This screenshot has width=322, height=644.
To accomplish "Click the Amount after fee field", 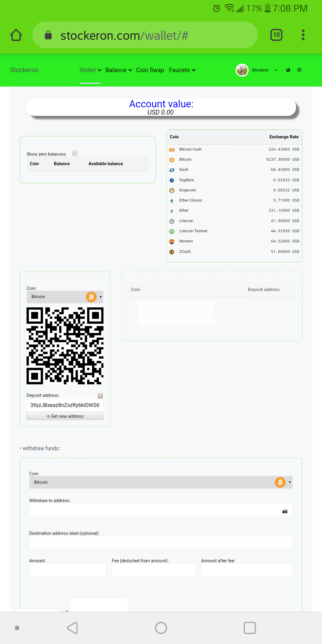I will point(247,570).
